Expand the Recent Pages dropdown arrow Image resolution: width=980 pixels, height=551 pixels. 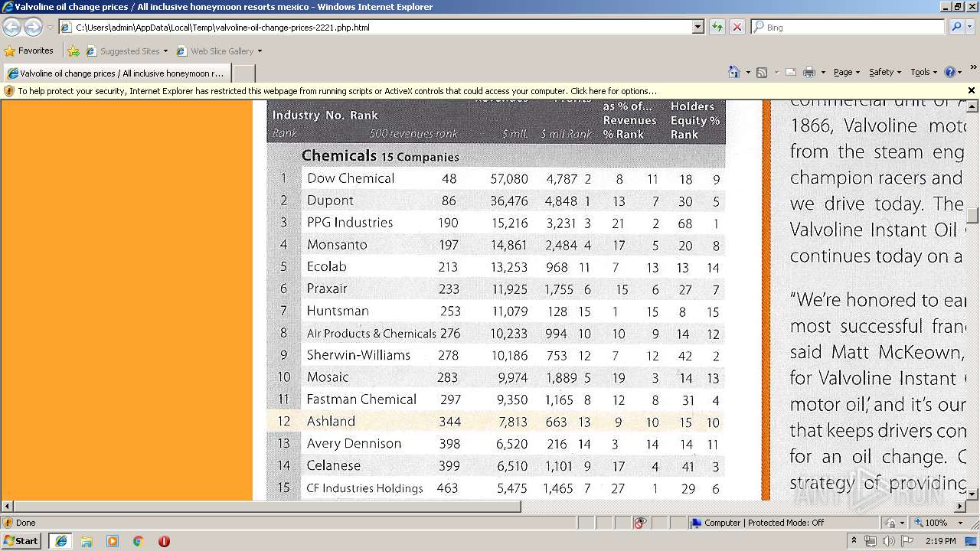point(50,28)
